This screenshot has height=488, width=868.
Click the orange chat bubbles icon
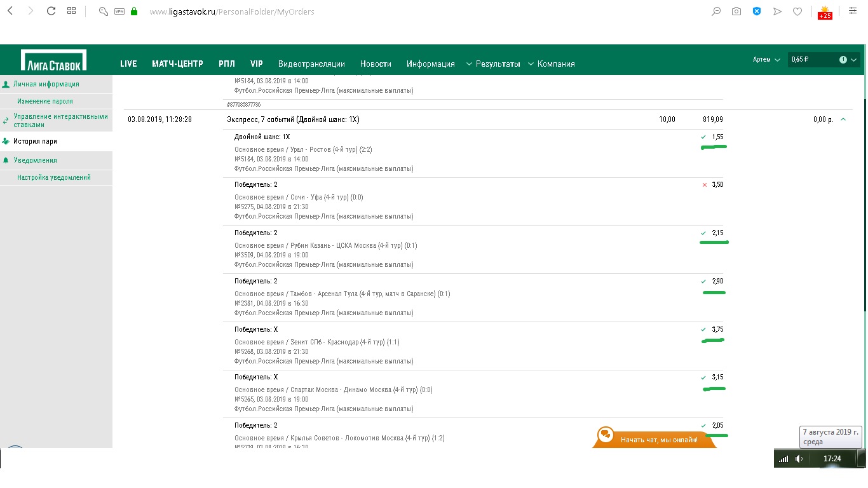pos(606,435)
